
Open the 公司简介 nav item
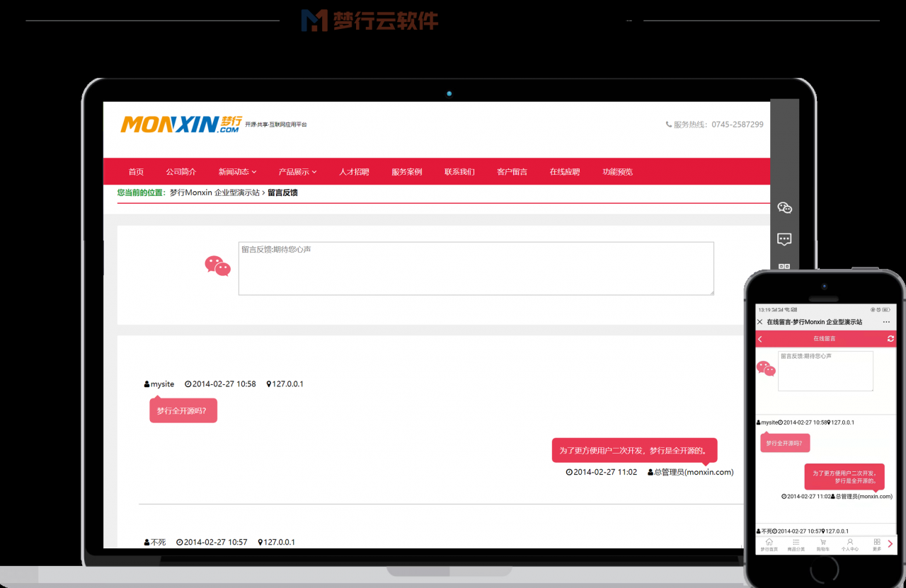coord(181,172)
